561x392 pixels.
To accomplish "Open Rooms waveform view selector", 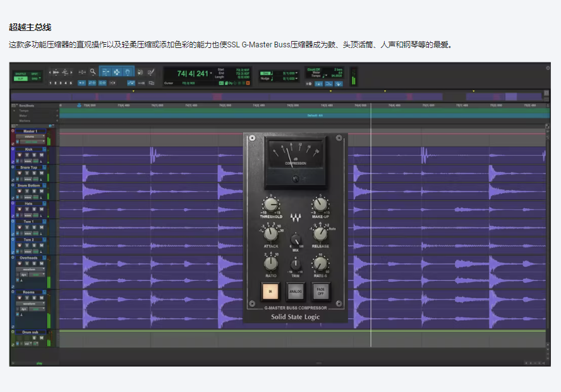I will (x=30, y=304).
